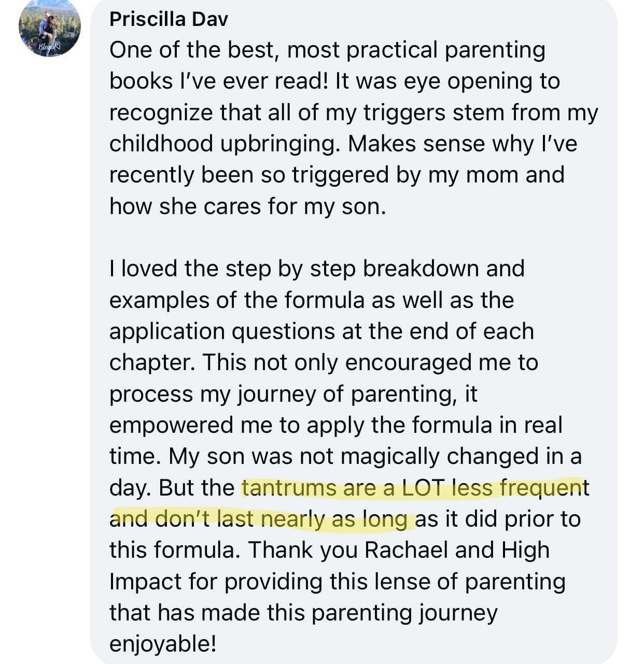Click the name "Rachael" in the comment

click(x=407, y=550)
